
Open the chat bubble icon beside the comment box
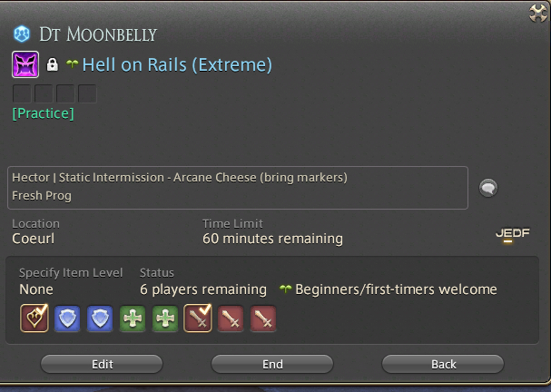(x=488, y=188)
